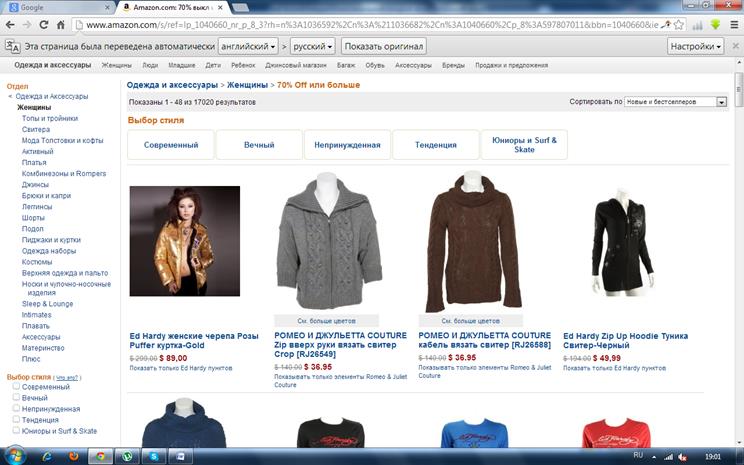Open the Бренды navigation item
Image resolution: width=744 pixels, height=465 pixels.
tap(453, 65)
